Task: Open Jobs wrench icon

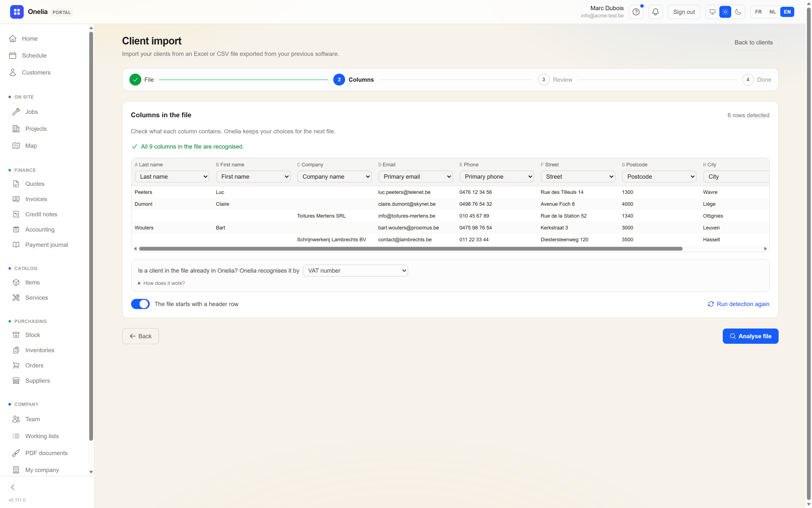Action: [x=16, y=112]
